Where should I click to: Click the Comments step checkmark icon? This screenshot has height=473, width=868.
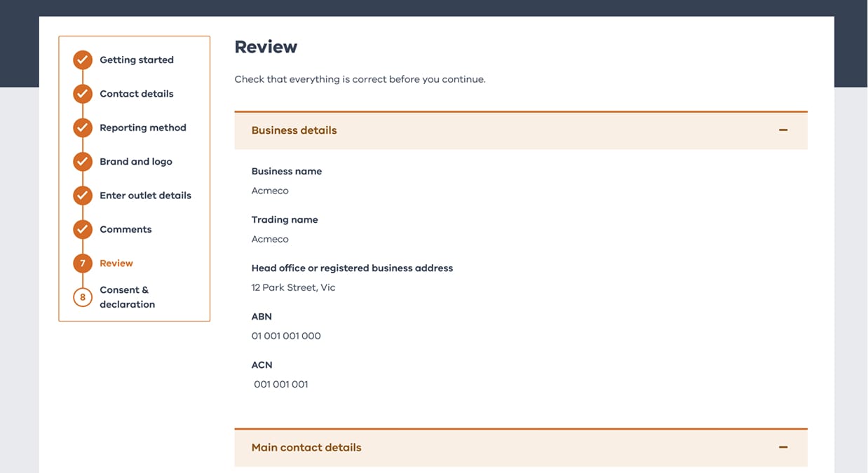[x=83, y=229]
